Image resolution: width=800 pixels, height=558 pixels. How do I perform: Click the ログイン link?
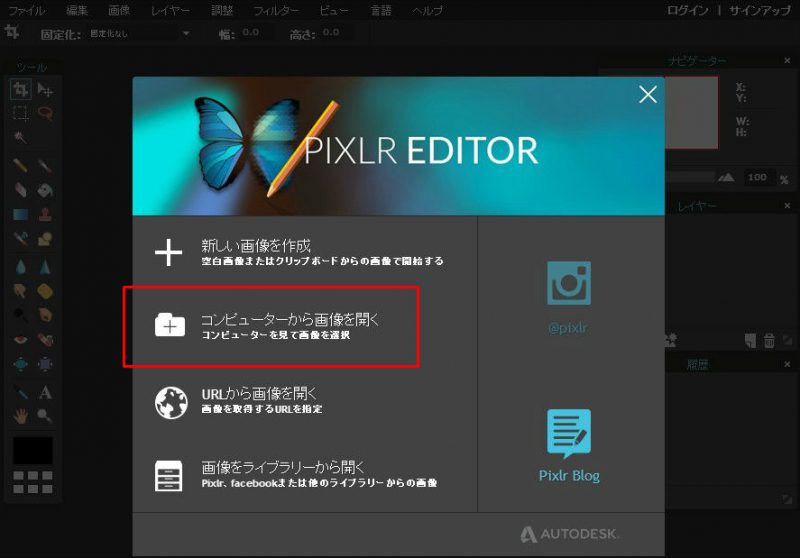[687, 10]
